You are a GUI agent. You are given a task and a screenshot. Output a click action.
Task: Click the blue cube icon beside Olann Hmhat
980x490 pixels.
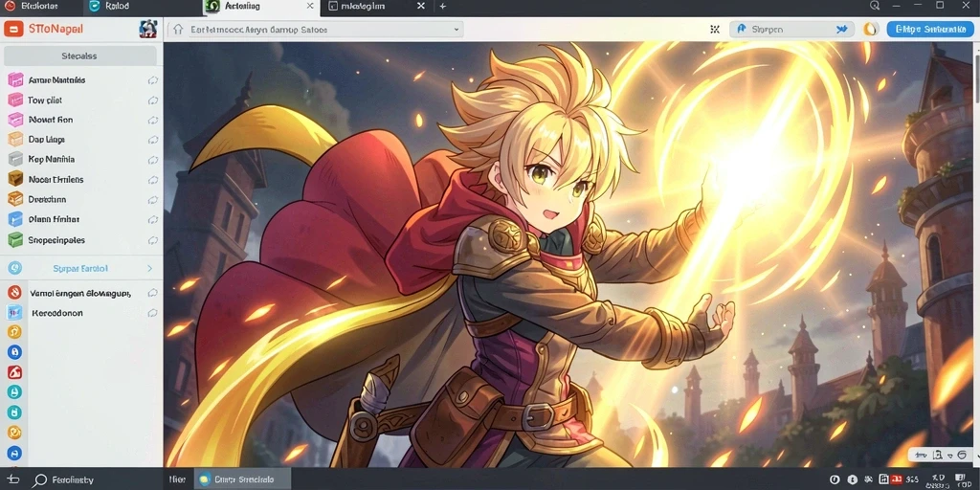(x=15, y=219)
